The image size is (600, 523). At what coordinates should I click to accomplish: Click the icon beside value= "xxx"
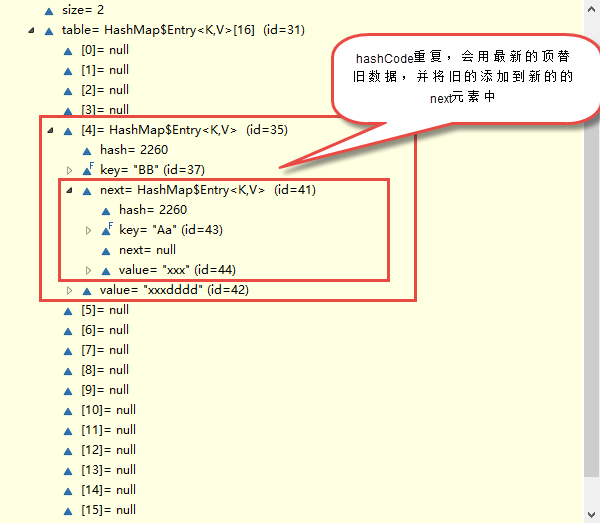[106, 271]
